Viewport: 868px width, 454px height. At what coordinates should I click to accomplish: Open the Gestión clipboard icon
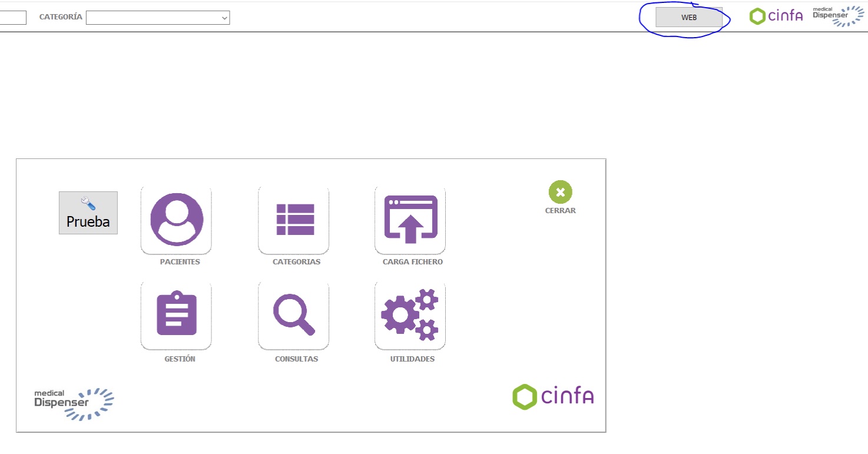[176, 315]
